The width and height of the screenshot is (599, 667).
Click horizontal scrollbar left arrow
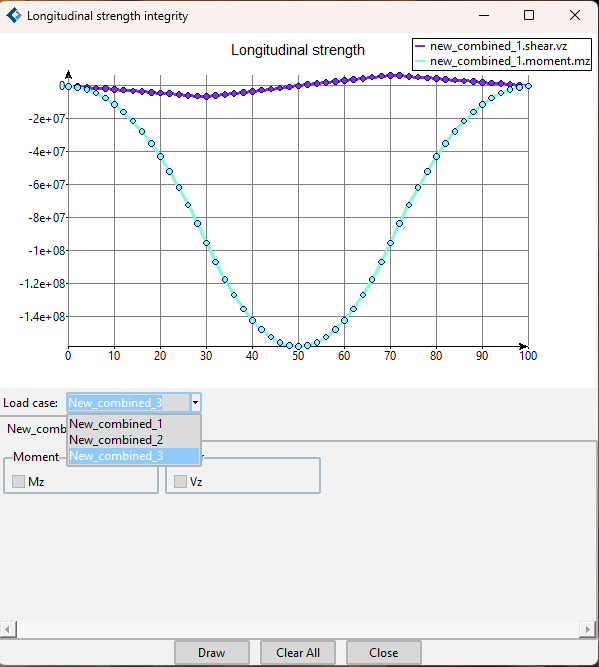click(8, 629)
